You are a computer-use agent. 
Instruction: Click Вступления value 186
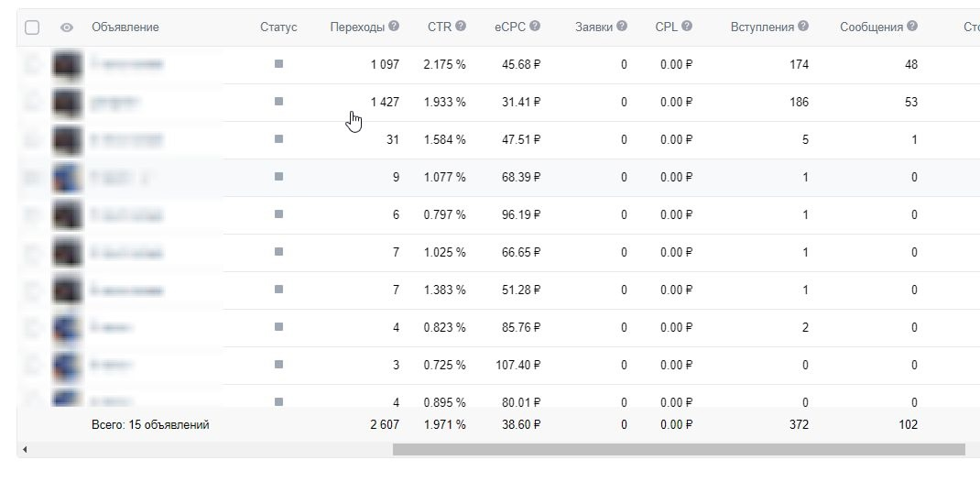click(799, 102)
